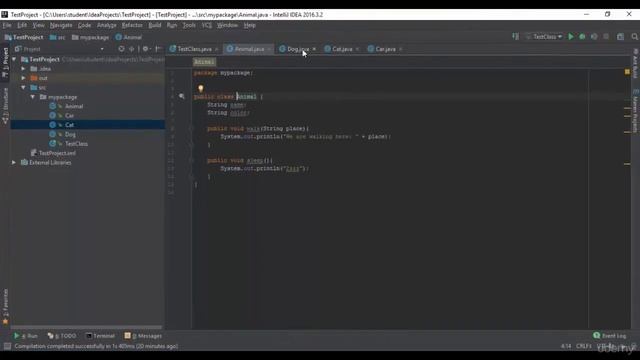Expand the .idea folder
640x360 pixels.
point(24,69)
